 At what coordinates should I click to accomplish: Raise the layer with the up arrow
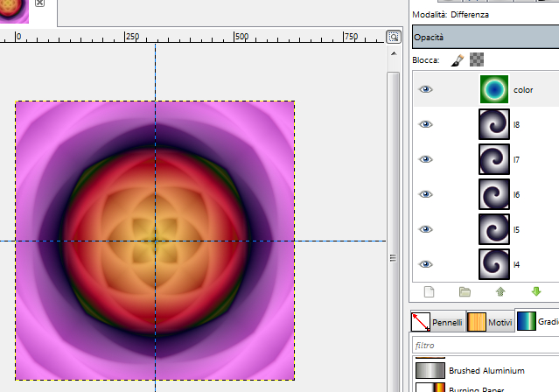tap(500, 291)
